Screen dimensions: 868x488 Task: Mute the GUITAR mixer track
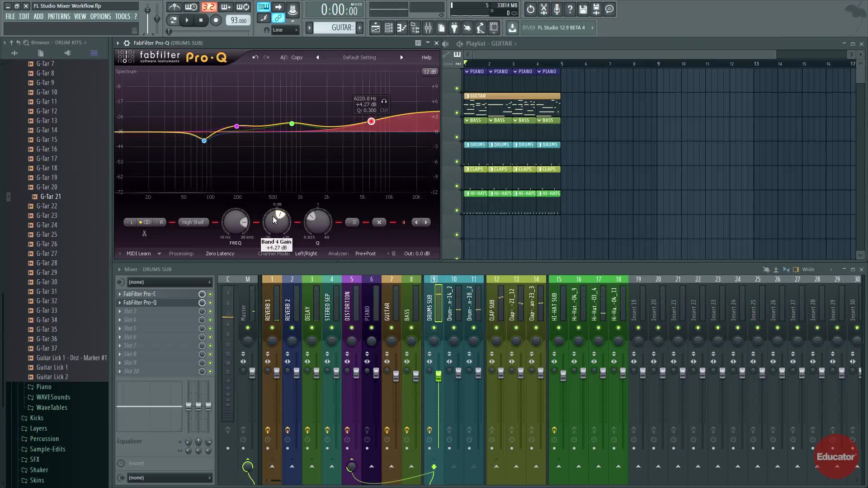tap(391, 328)
